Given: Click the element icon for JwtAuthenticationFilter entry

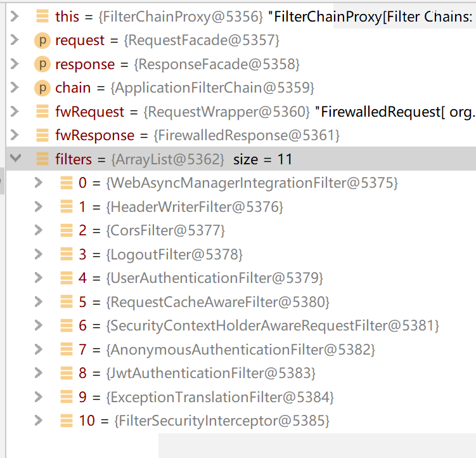Looking at the screenshot, I should click(66, 373).
